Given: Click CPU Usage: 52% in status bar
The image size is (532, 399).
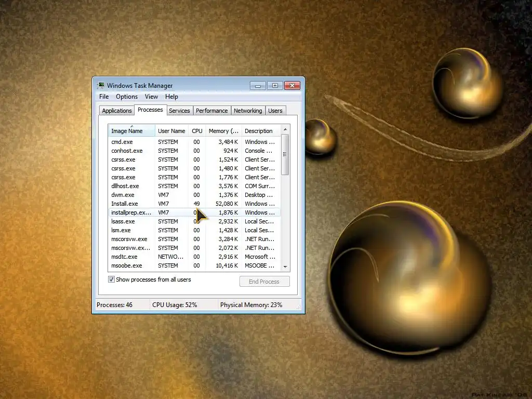Looking at the screenshot, I should coord(175,304).
